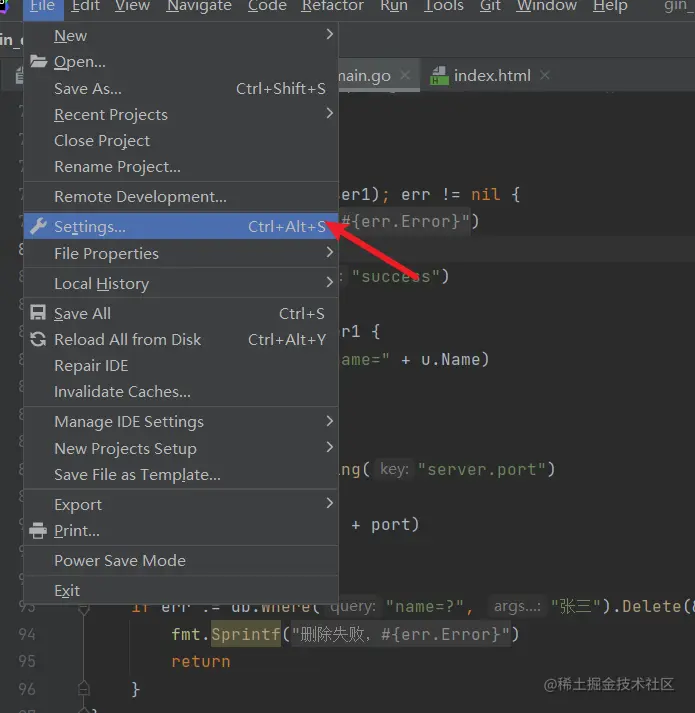Viewport: 695px width, 713px height.
Task: Open Settings… from File menu
Action: coord(181,226)
